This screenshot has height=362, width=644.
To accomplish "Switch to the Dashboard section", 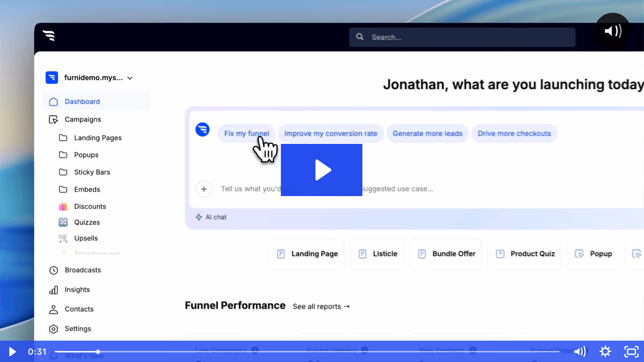I will (x=82, y=101).
